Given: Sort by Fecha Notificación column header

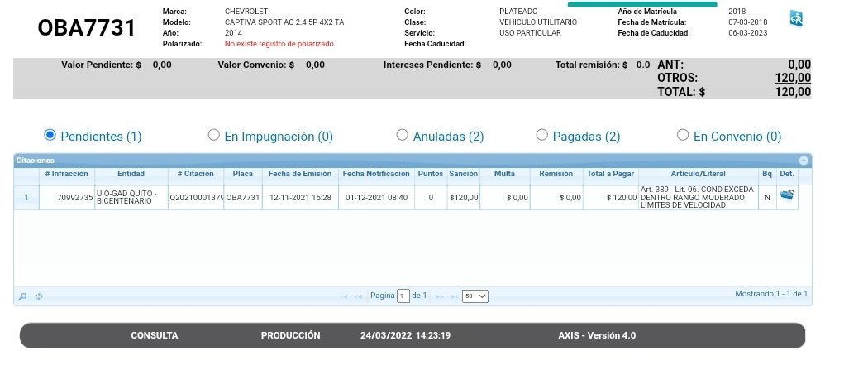Looking at the screenshot, I should (376, 174).
